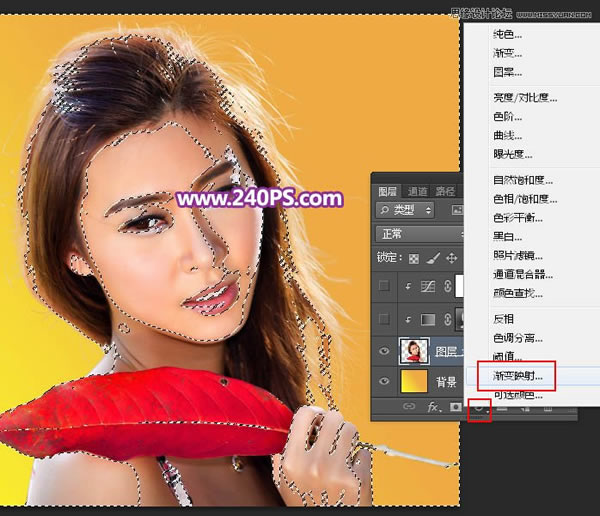Hide the 图层 portrait layer eye

point(384,351)
